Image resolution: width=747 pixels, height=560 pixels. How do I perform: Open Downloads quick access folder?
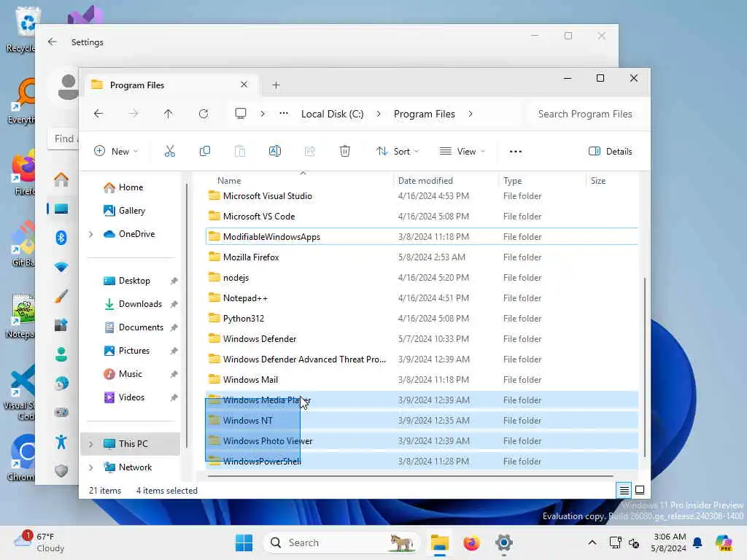(140, 304)
